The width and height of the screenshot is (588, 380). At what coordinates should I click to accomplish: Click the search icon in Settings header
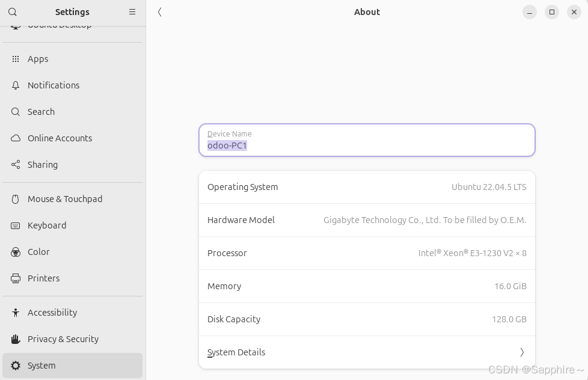13,12
